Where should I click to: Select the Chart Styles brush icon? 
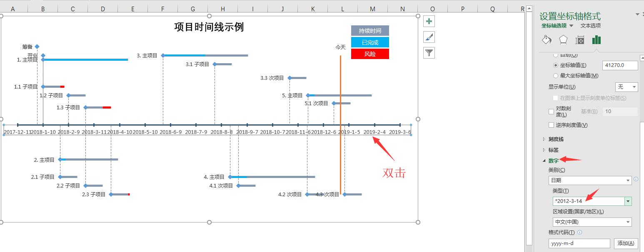[429, 37]
